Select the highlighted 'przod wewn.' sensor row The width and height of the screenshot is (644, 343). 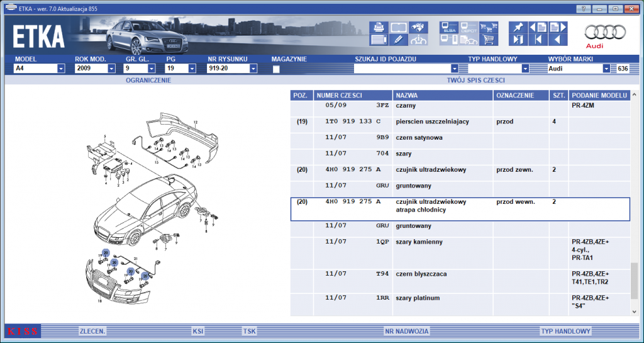460,209
